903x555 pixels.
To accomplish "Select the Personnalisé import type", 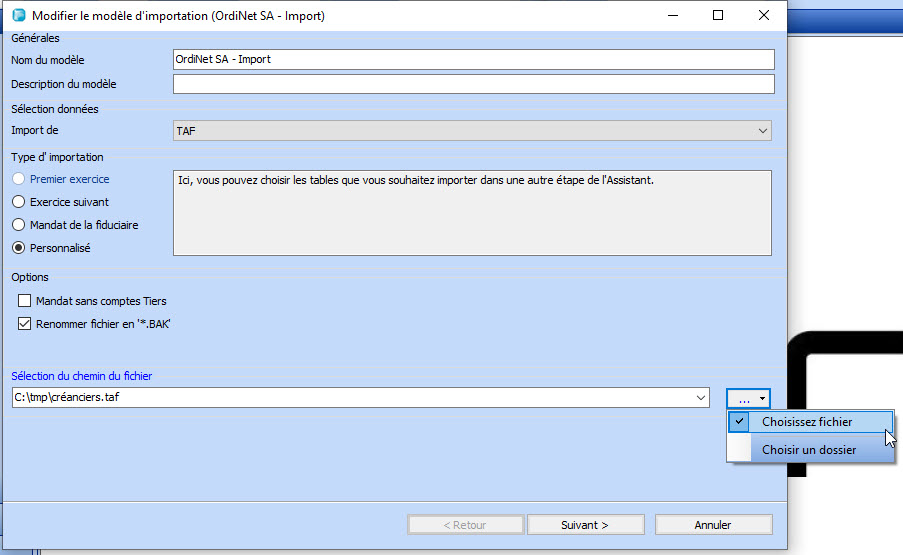I will click(x=18, y=248).
